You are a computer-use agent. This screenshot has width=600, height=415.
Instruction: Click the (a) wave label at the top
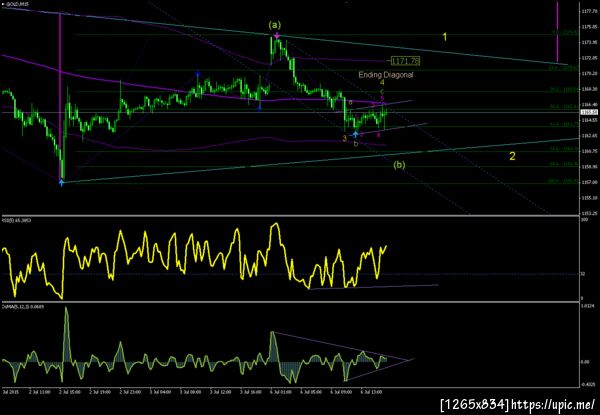pos(274,25)
